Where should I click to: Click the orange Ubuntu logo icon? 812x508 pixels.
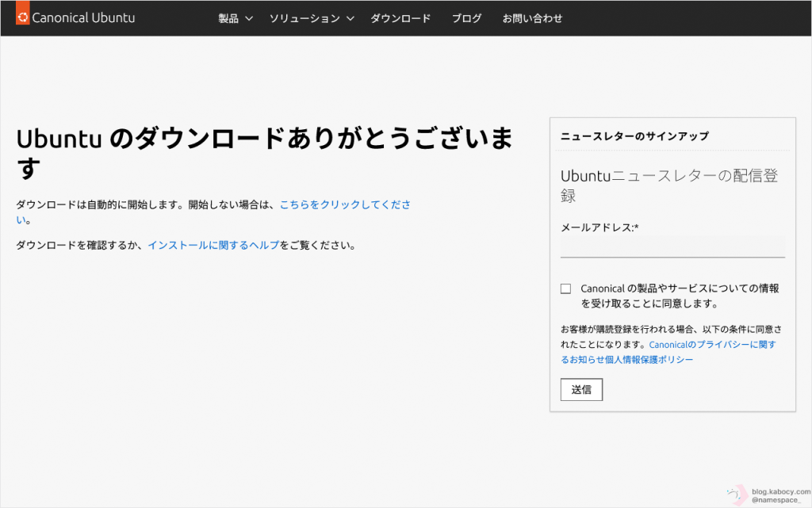point(21,17)
